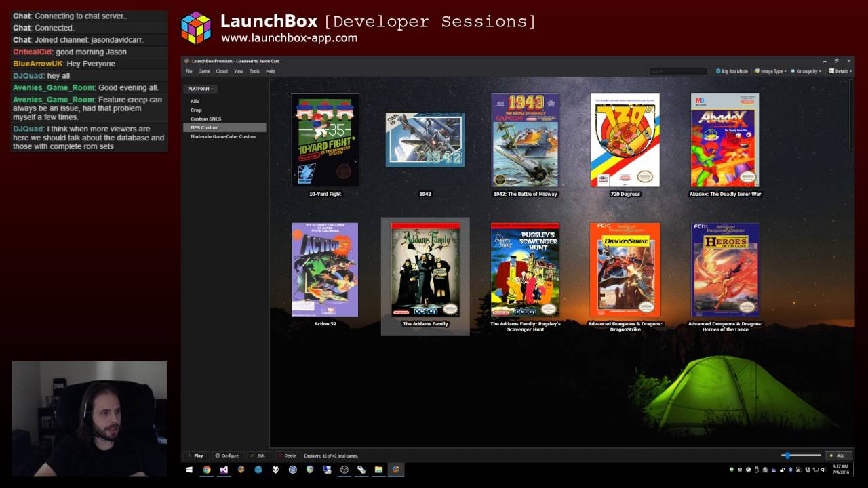Select 1943: The Battle of Midway cover
The image size is (868, 488).
(x=526, y=140)
